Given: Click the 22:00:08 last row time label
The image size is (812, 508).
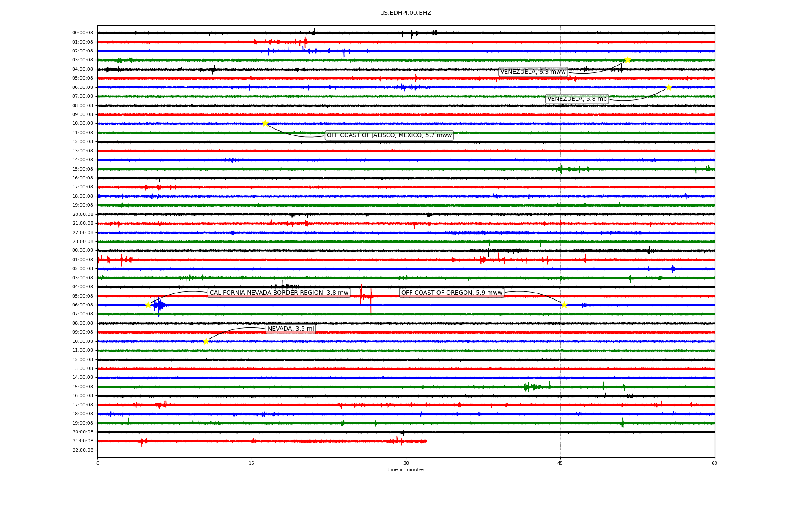Looking at the screenshot, I should coord(82,450).
